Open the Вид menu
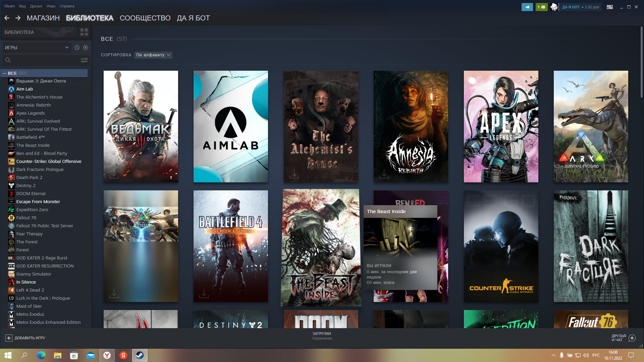The width and height of the screenshot is (644, 362). [x=22, y=6]
